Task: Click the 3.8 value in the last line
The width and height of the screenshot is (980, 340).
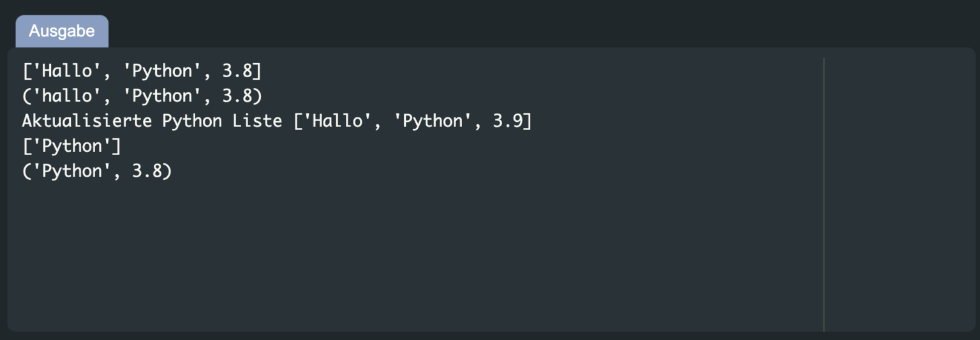Action: pos(147,172)
